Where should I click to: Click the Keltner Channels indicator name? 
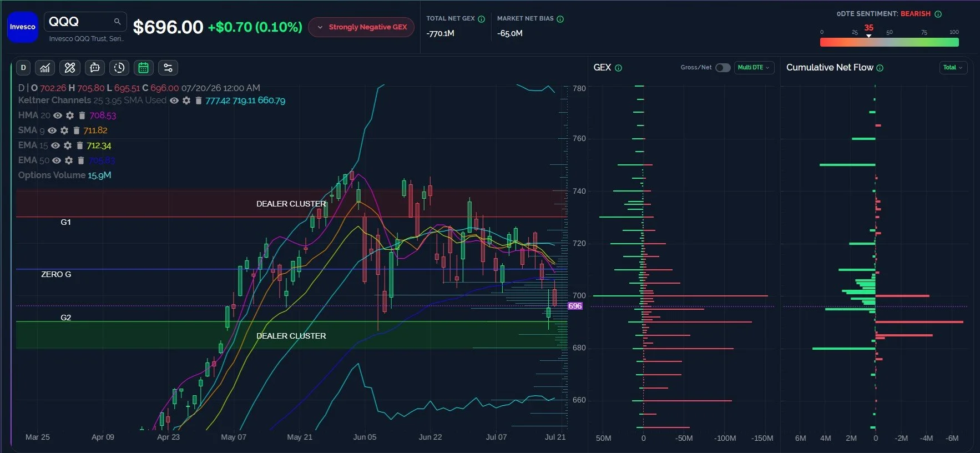click(54, 100)
